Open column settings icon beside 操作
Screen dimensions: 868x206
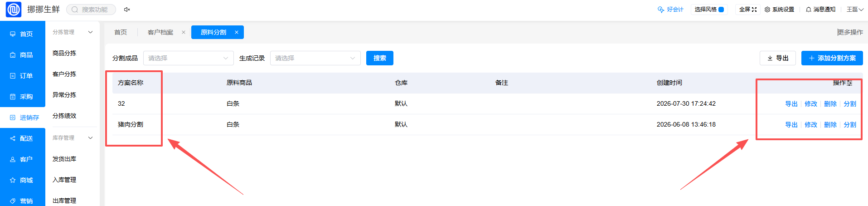click(x=849, y=83)
